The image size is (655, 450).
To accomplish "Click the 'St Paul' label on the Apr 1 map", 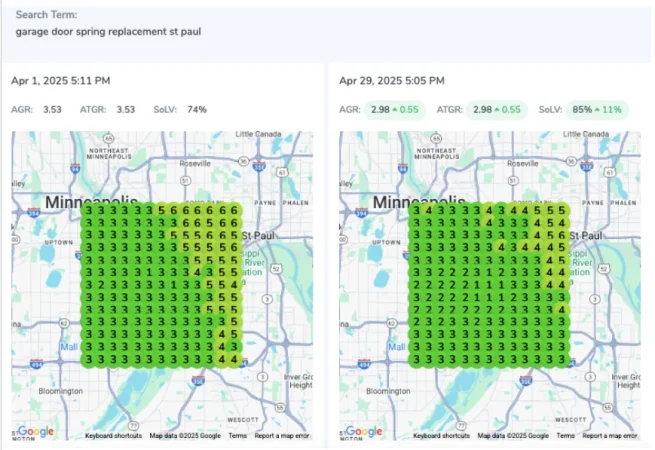I will pos(258,236).
